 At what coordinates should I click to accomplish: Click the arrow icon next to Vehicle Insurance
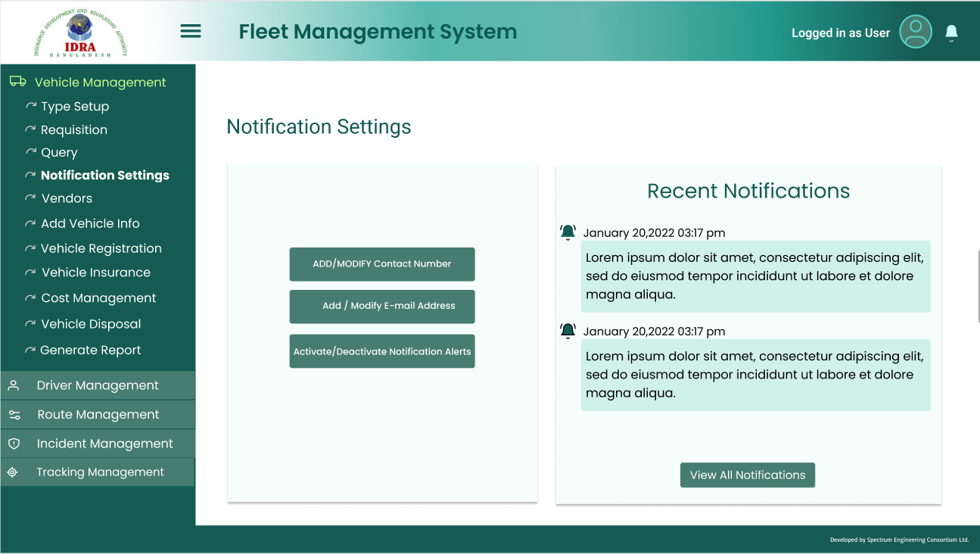pos(30,272)
